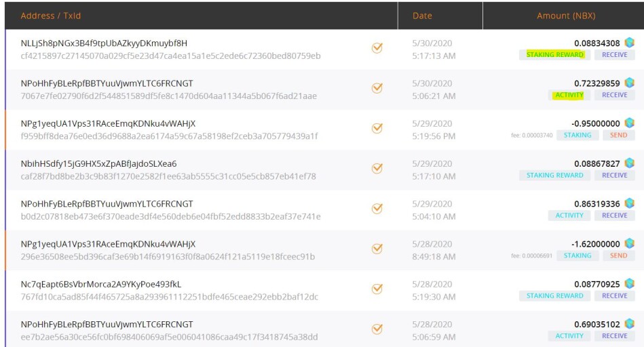
Task: Click STAKING tag on -0.95000000 row
Action: (x=577, y=135)
